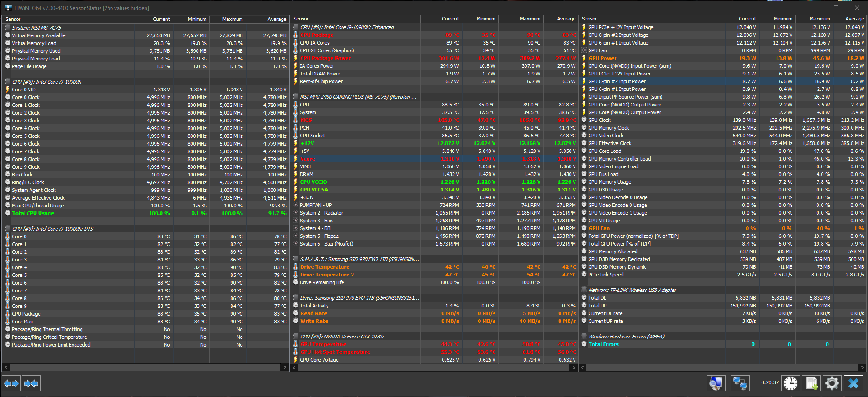
Task: Reset statistics with the clock icon
Action: tap(791, 383)
